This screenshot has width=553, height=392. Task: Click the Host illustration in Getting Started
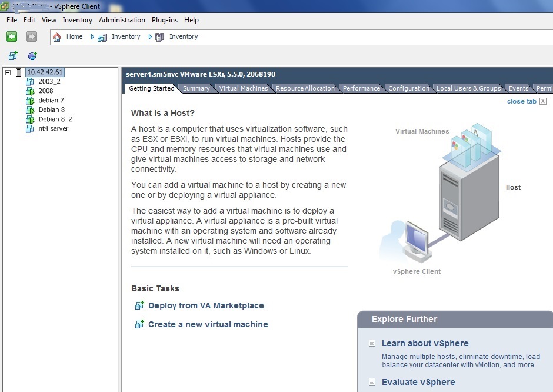click(469, 198)
